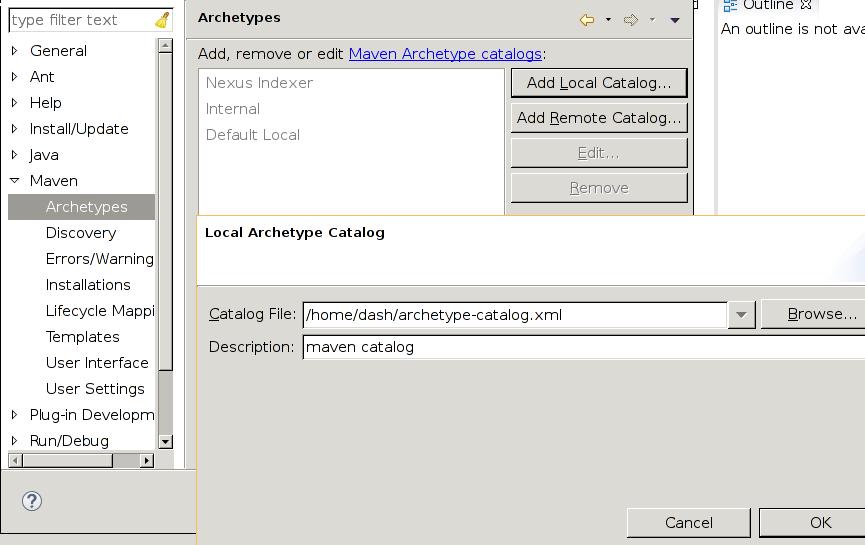Click into the Description text field
Viewport: 865px width, 545px height.
[x=580, y=347]
